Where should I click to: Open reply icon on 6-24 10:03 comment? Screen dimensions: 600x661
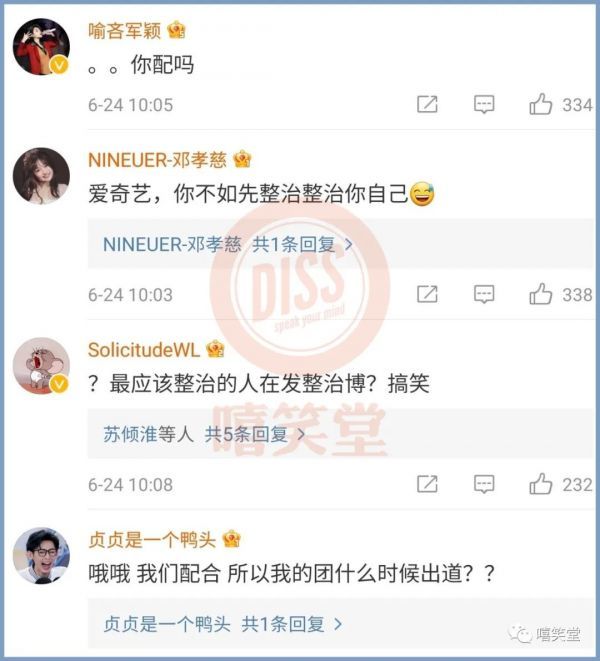(484, 294)
